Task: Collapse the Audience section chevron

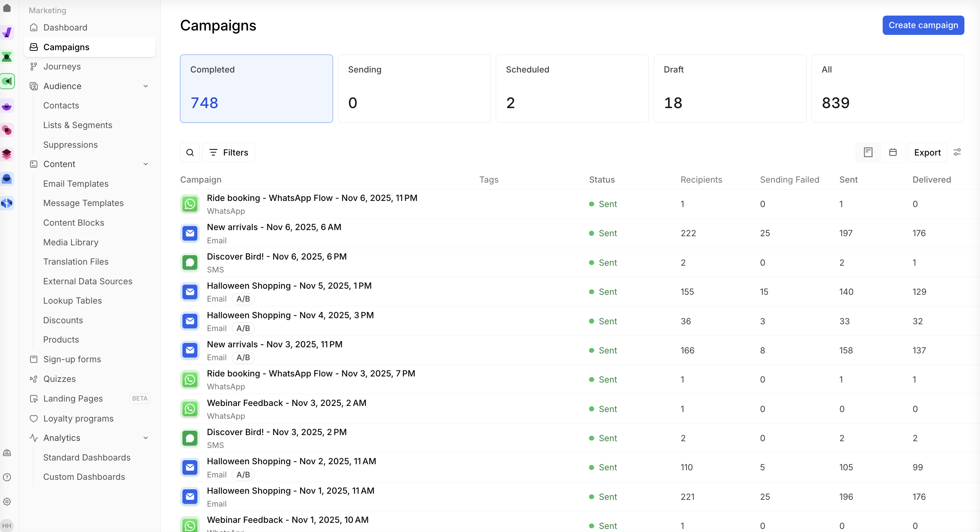Action: pyautogui.click(x=146, y=86)
